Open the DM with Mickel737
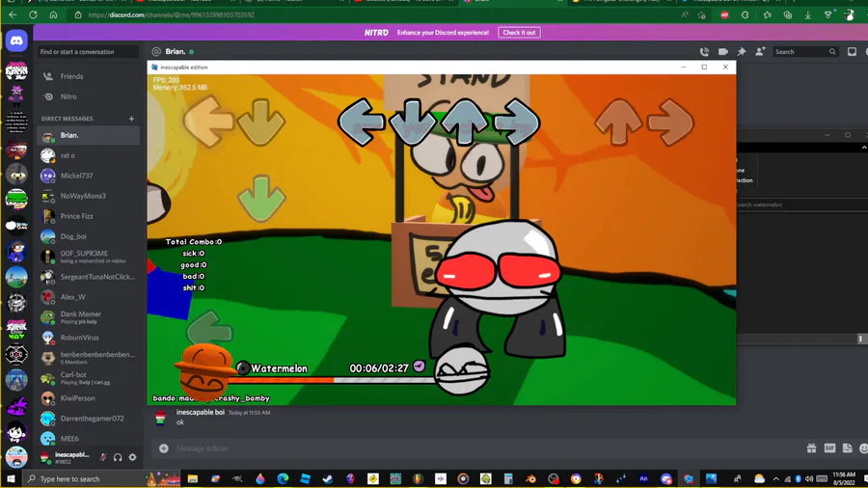Screen dimensions: 868x488 point(88,176)
